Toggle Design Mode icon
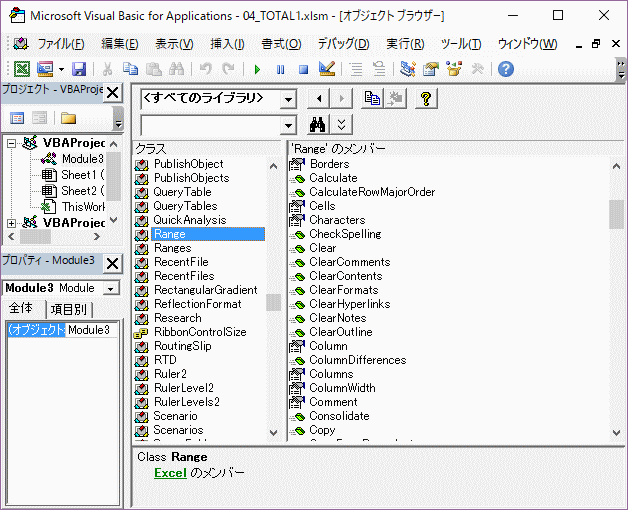 tap(327, 69)
